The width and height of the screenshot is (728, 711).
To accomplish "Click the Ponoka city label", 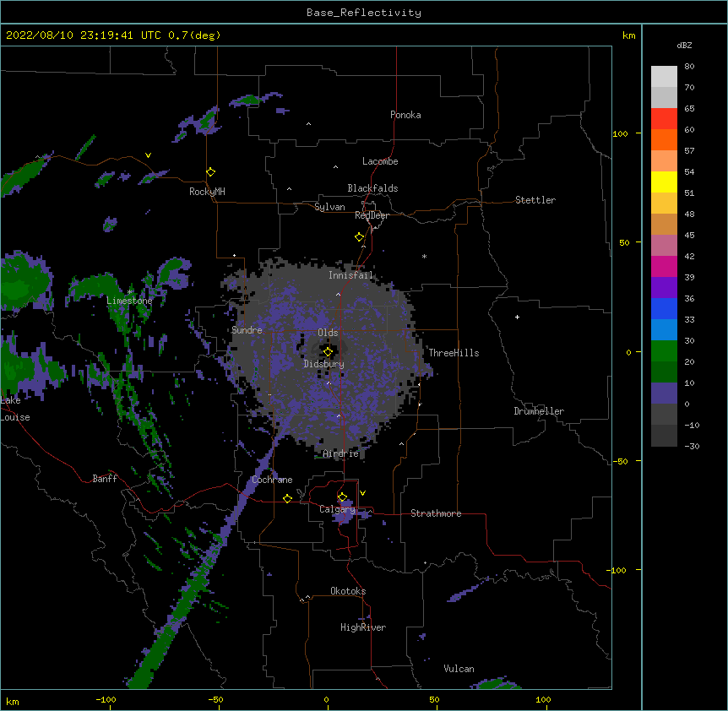I will [x=405, y=115].
